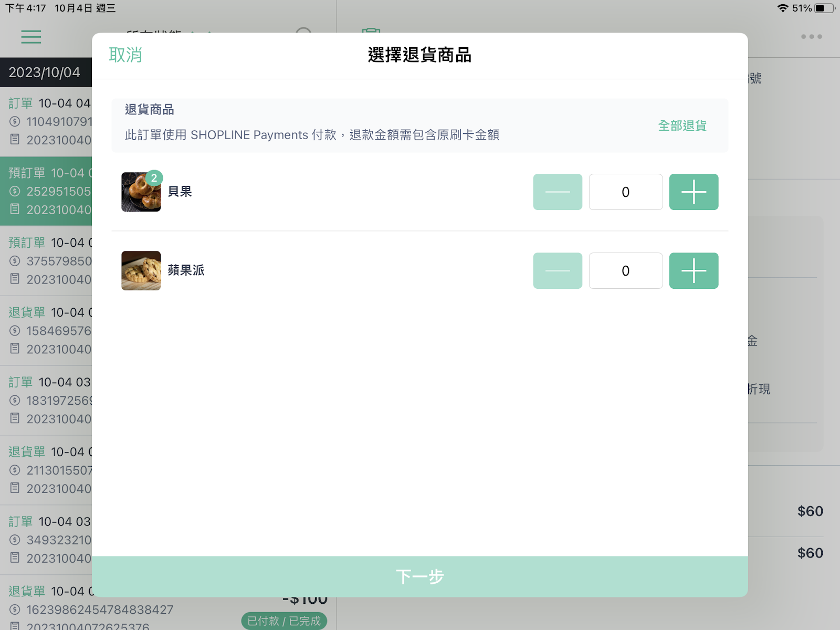Viewport: 840px width, 630px height.
Task: Open the three-dots more options menu
Action: tap(812, 37)
